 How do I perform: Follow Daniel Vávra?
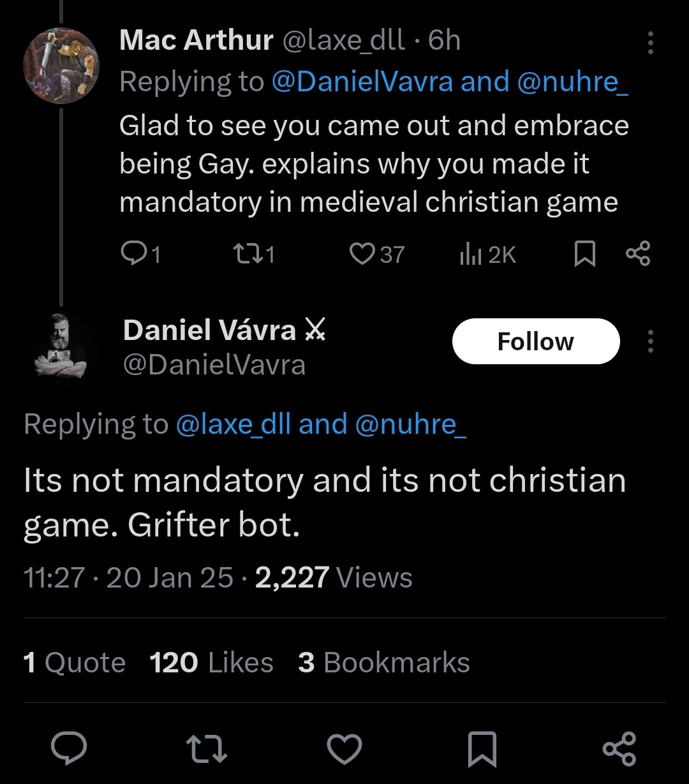point(535,341)
